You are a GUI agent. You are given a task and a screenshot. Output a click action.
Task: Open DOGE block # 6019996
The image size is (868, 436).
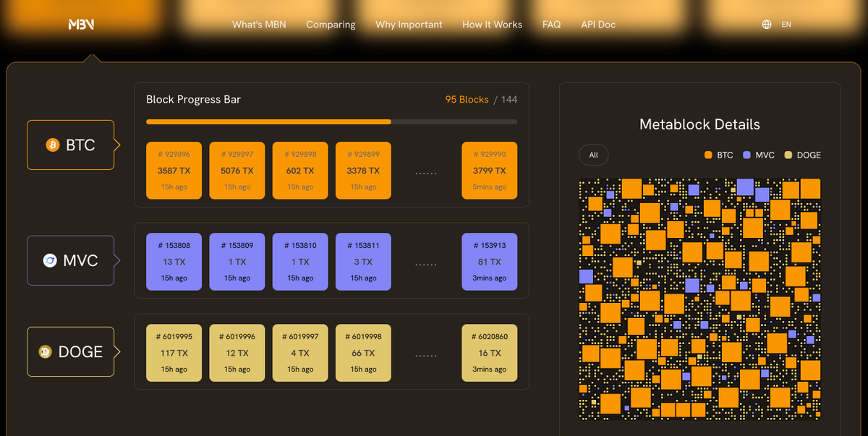click(237, 352)
